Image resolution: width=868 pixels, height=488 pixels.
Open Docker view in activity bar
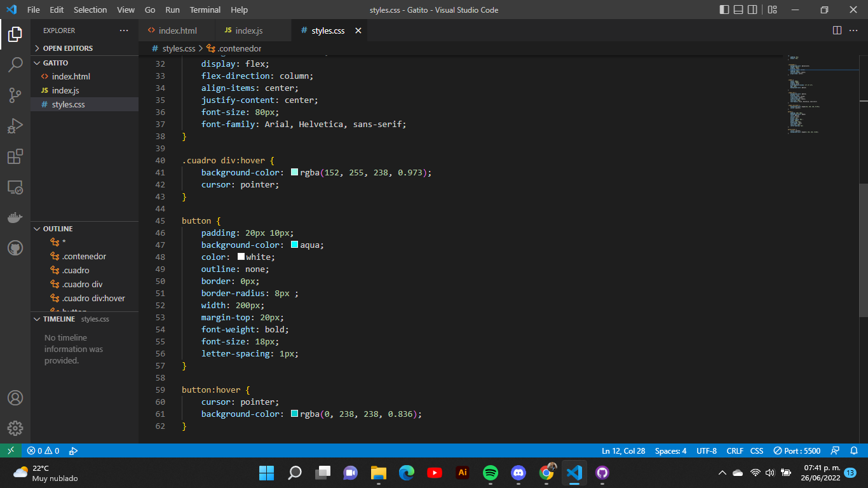[15, 217]
